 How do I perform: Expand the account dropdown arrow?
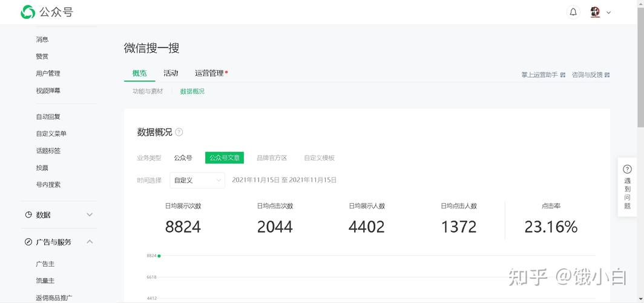pyautogui.click(x=609, y=12)
